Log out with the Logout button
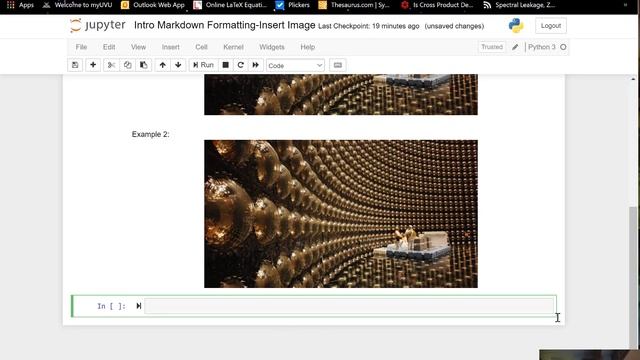640x360 pixels. point(551,26)
